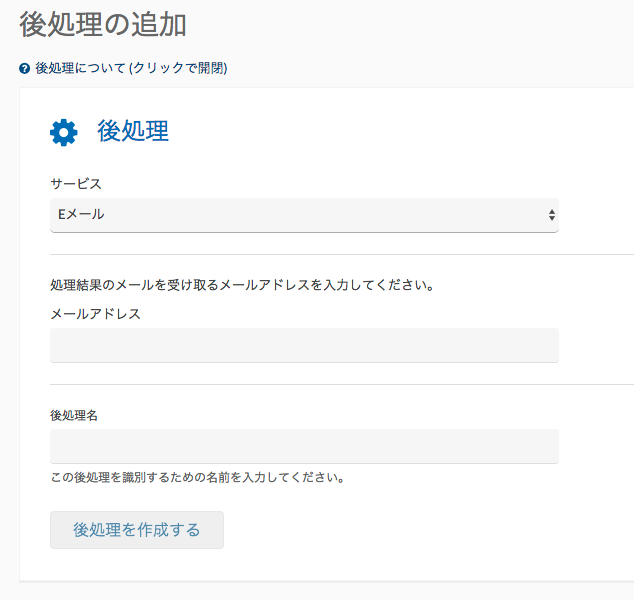The image size is (634, 600).
Task: Focus the 後処理名 input field
Action: point(304,446)
